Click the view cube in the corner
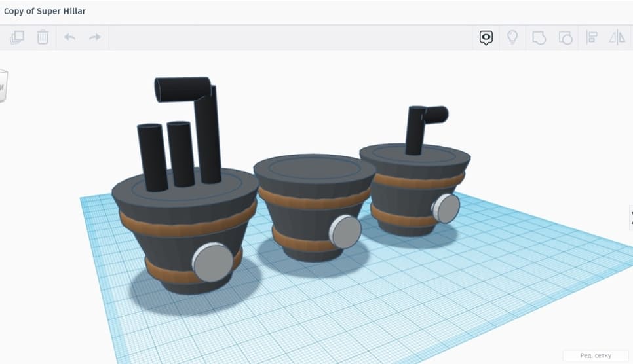Image resolution: width=633 pixels, height=364 pixels. pos(3,85)
